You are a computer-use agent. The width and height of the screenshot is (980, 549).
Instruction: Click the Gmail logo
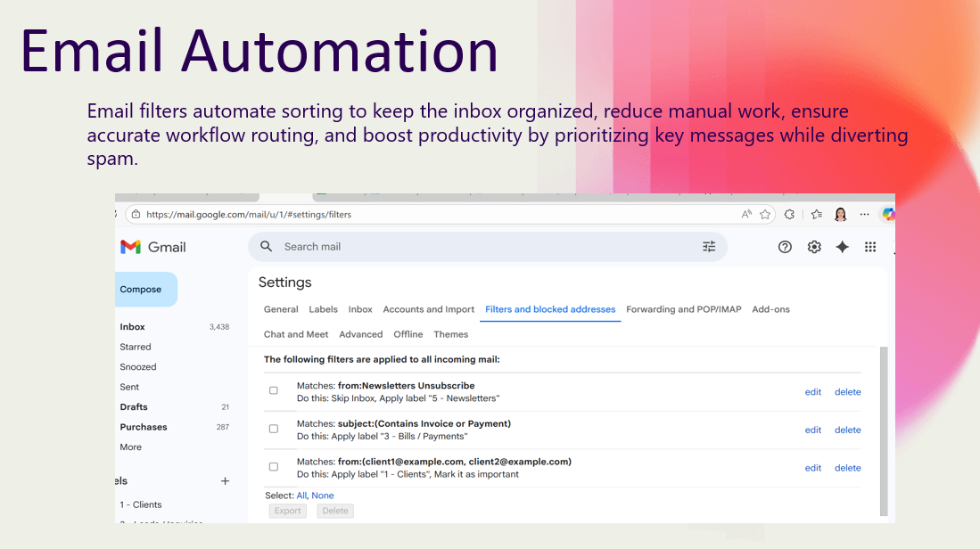click(x=153, y=248)
